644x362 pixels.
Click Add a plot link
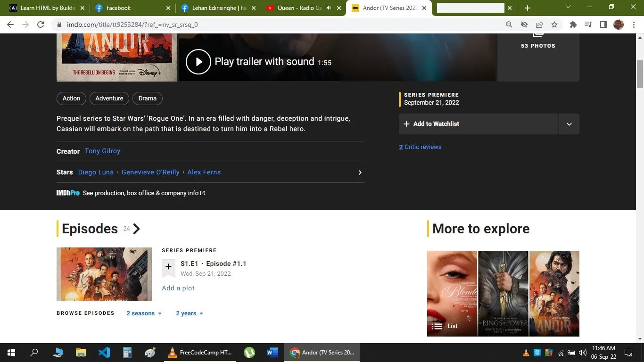click(178, 288)
